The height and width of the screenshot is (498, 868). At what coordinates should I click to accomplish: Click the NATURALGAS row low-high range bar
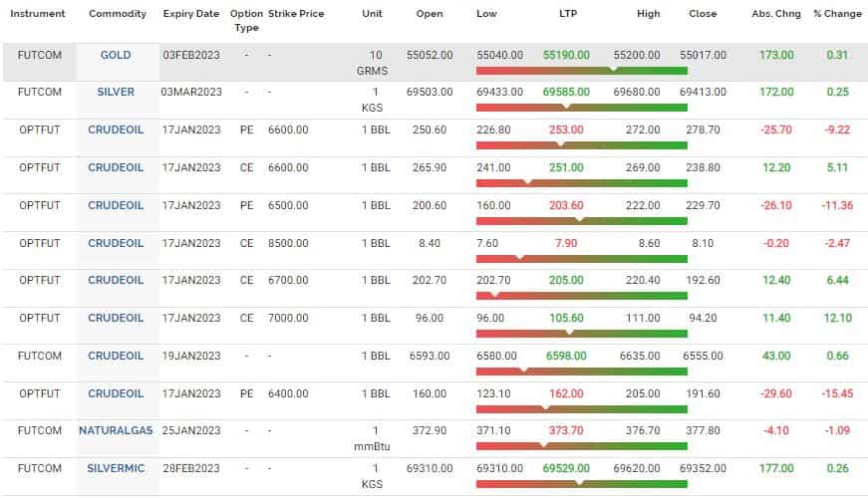pos(582,446)
